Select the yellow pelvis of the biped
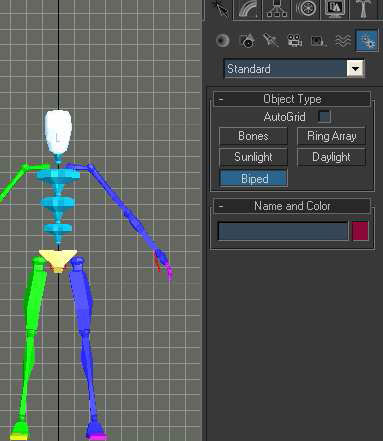This screenshot has height=441, width=383. (58, 260)
